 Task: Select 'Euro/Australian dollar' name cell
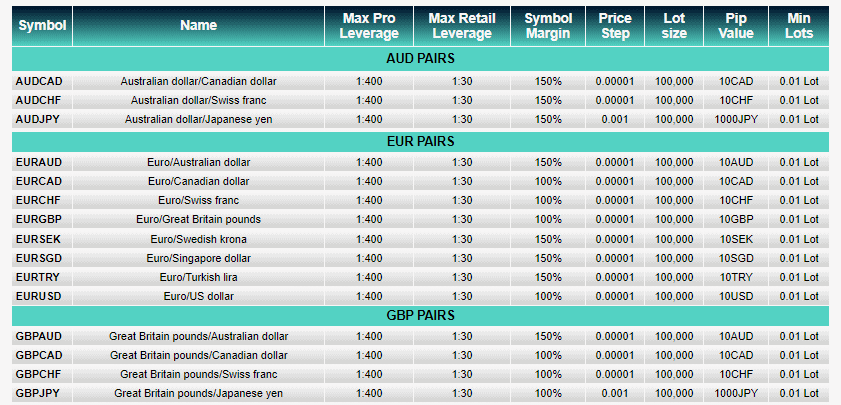point(198,162)
